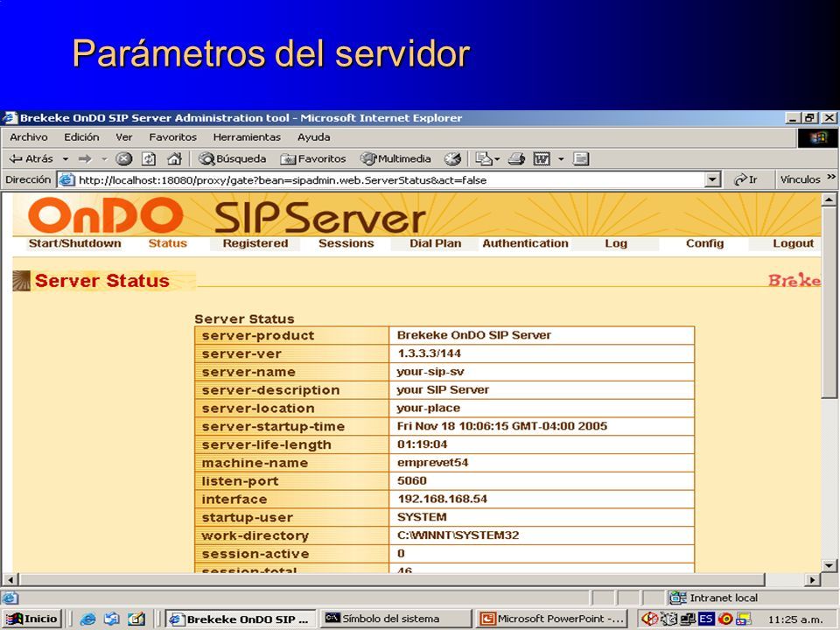Edit page with the Word icon
This screenshot has height=630, width=840.
click(x=542, y=158)
